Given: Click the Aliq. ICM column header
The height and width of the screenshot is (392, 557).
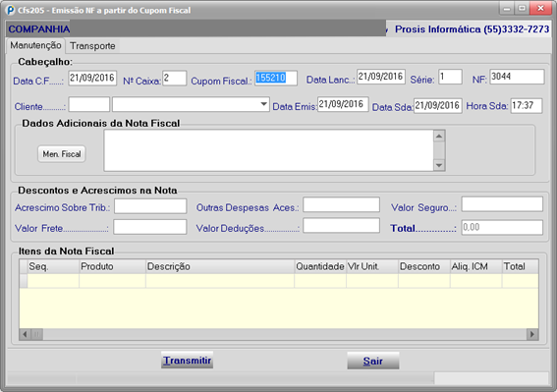Looking at the screenshot, I should point(476,266).
